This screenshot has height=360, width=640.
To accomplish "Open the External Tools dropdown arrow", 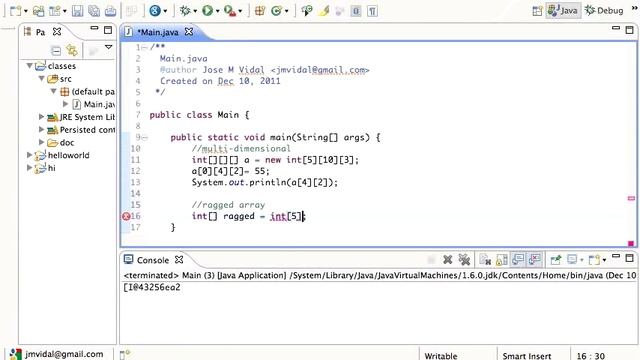I will [x=240, y=11].
